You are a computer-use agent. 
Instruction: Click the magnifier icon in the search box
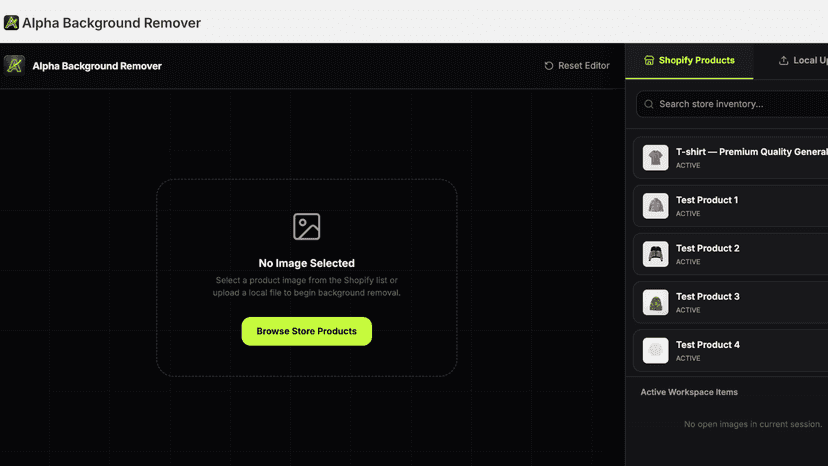coord(649,104)
